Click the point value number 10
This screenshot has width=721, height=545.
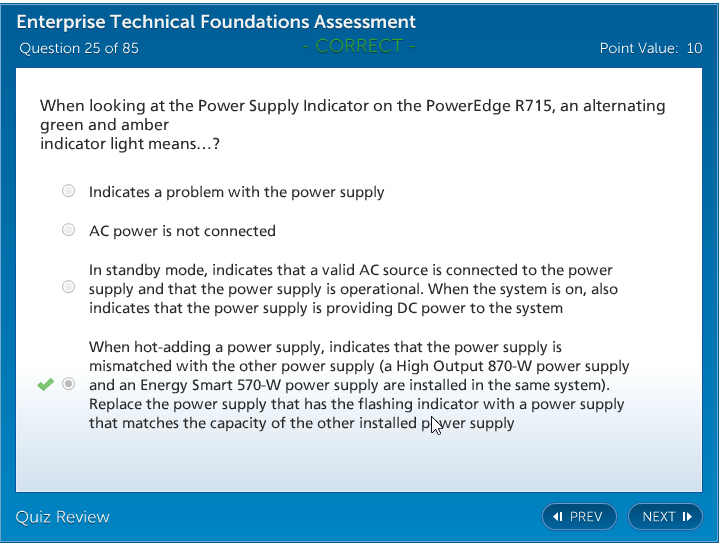click(x=694, y=48)
